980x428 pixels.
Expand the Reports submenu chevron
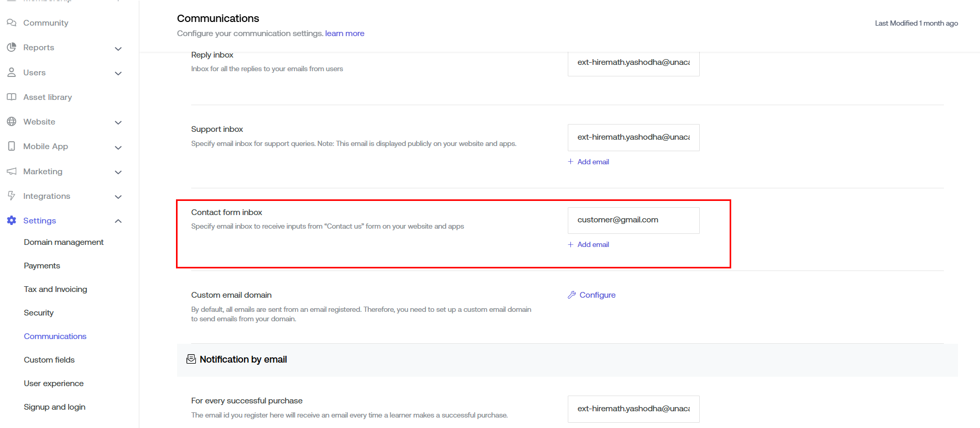click(x=118, y=49)
